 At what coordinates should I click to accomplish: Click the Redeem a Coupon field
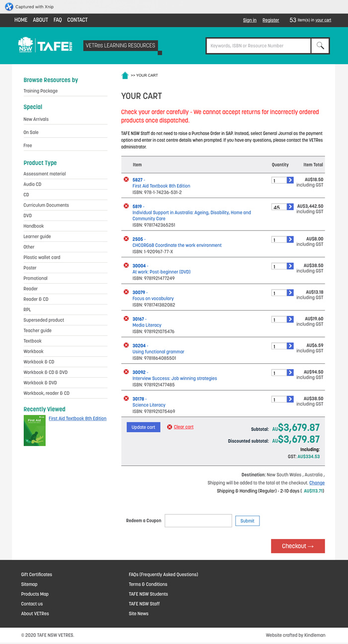[198, 521]
